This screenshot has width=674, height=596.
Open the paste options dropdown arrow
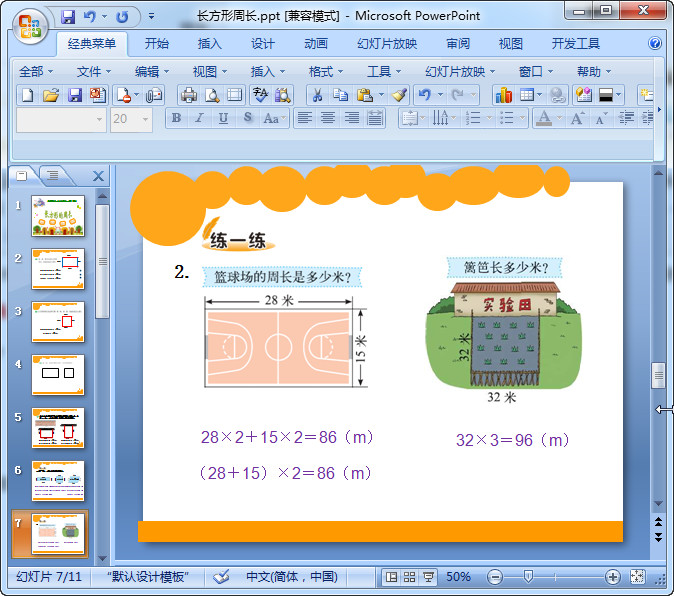click(381, 95)
